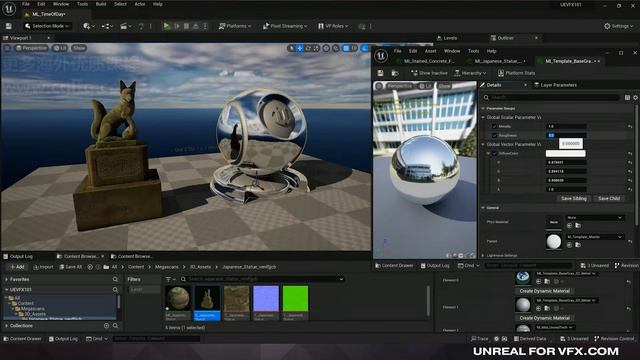Toggle the grid snapping icon in viewport
640x360 pixels.
pyautogui.click(x=346, y=48)
